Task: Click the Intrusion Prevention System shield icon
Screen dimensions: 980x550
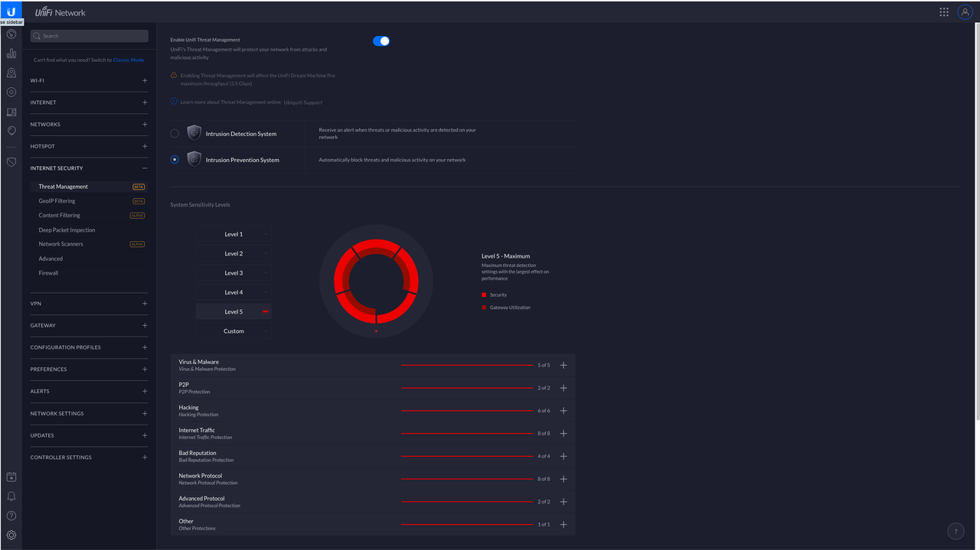Action: [194, 159]
